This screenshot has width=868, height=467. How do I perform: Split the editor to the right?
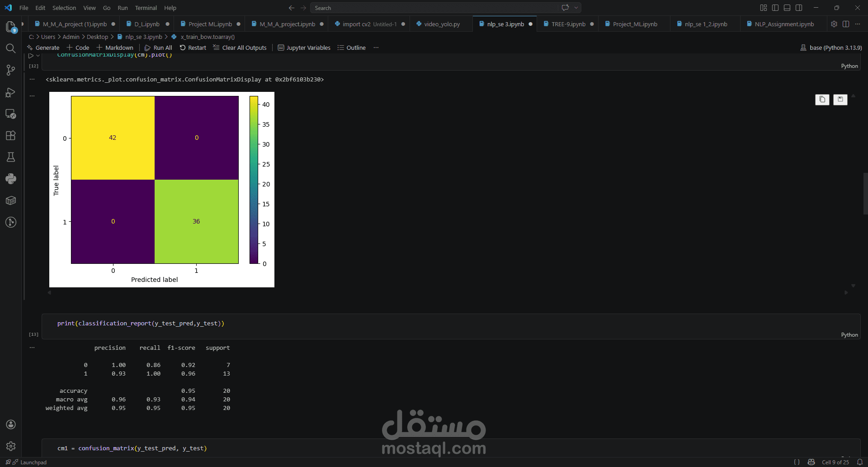(846, 24)
